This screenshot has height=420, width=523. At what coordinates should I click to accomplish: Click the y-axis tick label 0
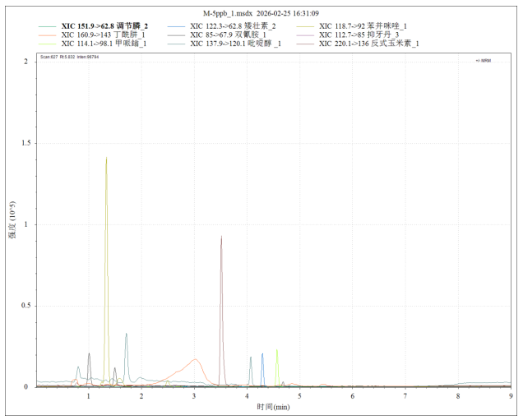[26, 387]
